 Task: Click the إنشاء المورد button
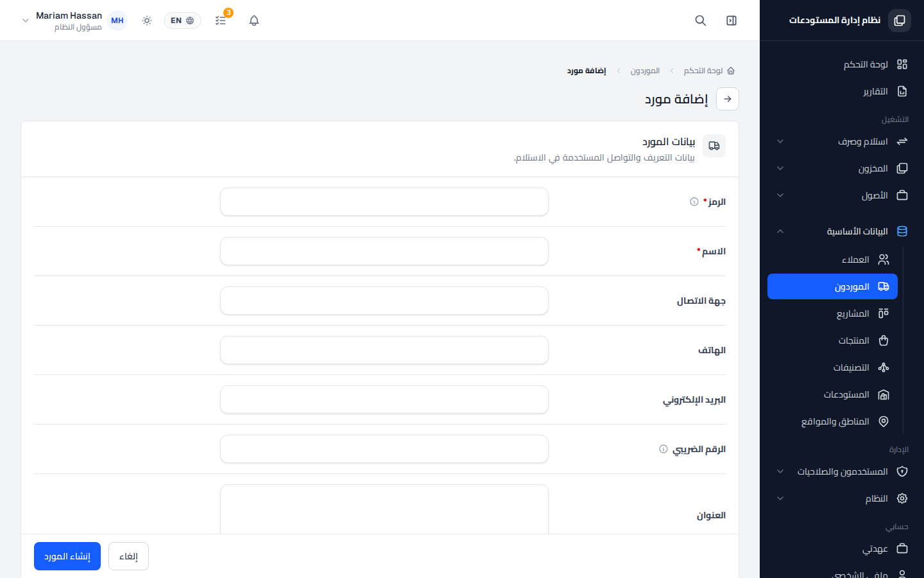pyautogui.click(x=67, y=556)
